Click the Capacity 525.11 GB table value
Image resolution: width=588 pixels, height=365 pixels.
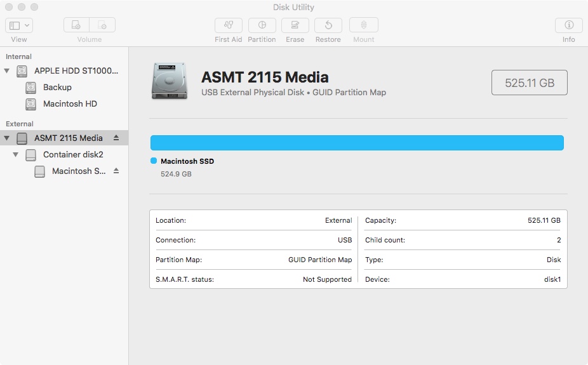(x=544, y=220)
